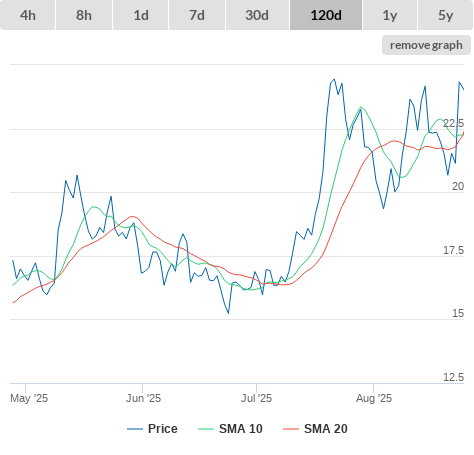Click the blue Price legend line marker

tap(135, 429)
